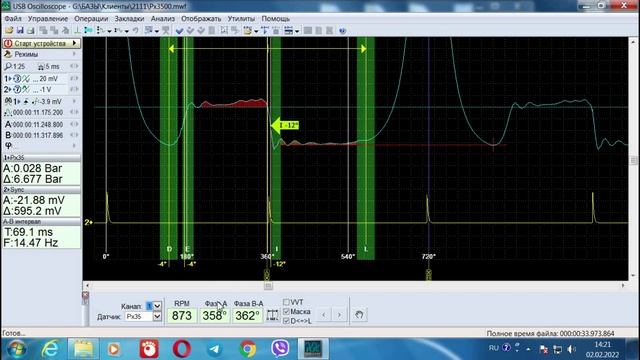Open Opera browser from taskbar

(182, 349)
